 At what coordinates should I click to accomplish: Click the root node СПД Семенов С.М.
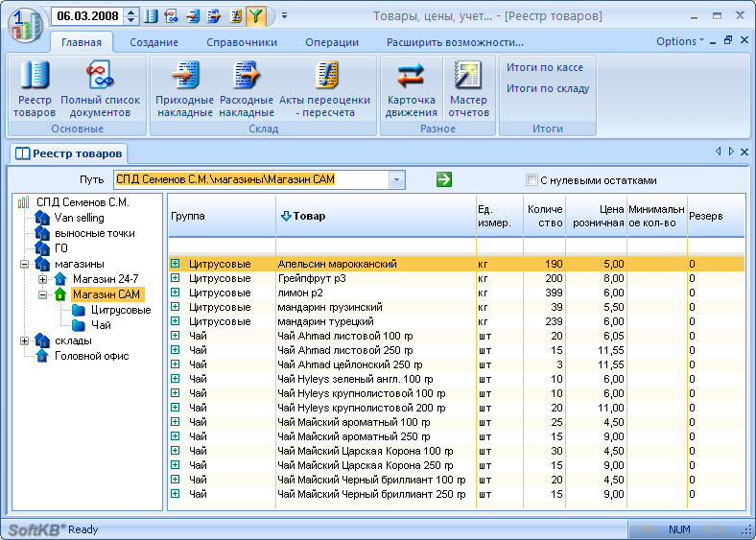pyautogui.click(x=73, y=202)
